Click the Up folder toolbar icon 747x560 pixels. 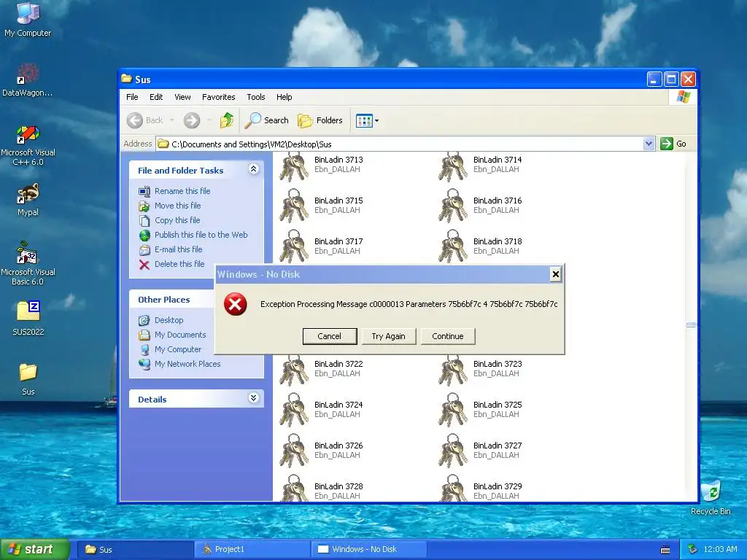[227, 120]
